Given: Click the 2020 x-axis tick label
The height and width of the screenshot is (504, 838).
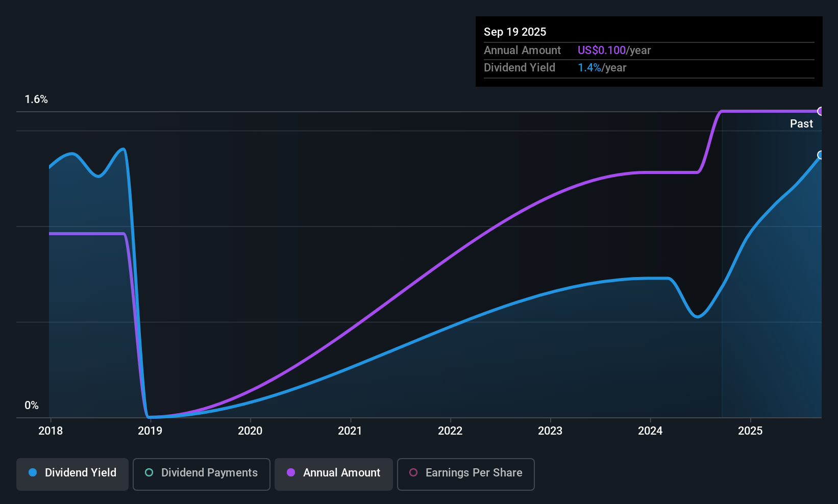Looking at the screenshot, I should (250, 431).
